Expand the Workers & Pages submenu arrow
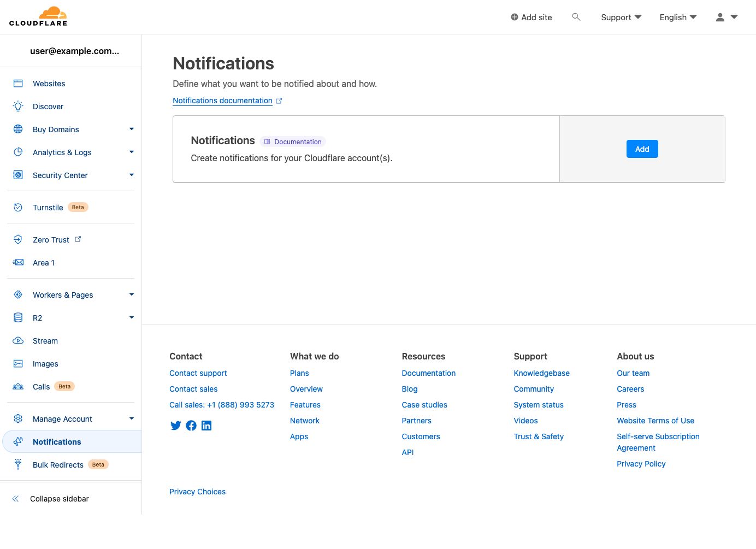 pyautogui.click(x=132, y=294)
